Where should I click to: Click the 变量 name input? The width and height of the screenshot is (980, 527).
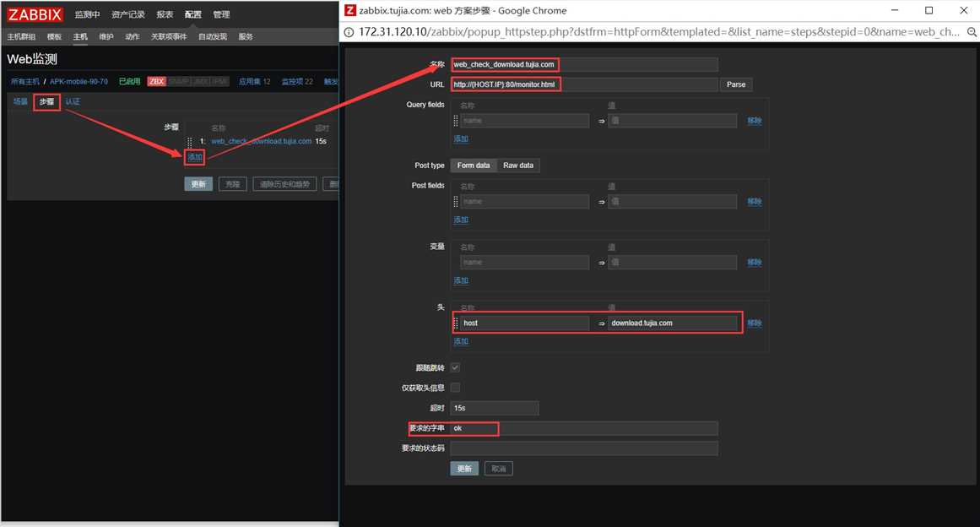pos(525,263)
